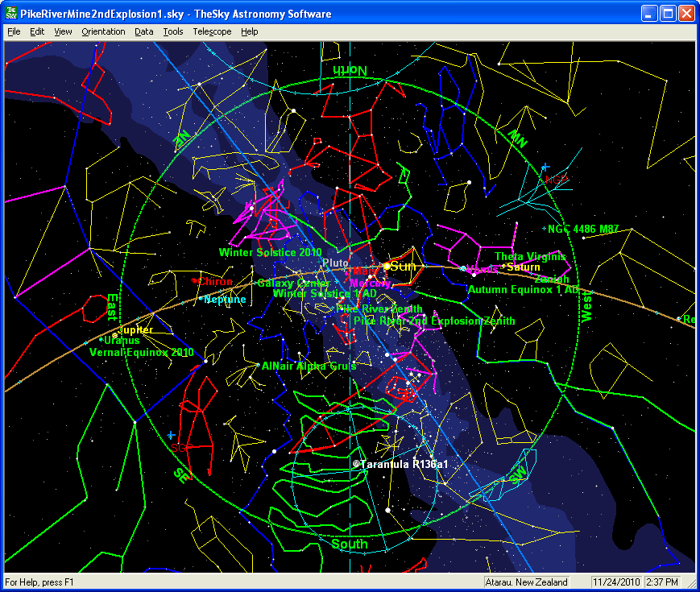Click the TheSky application icon in title bar
Screen dimensions: 700x592
coord(11,14)
